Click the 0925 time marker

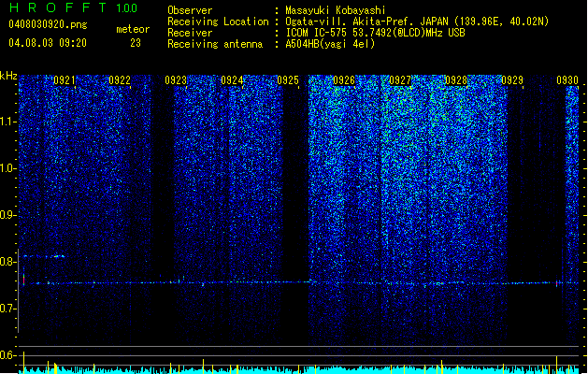click(288, 79)
